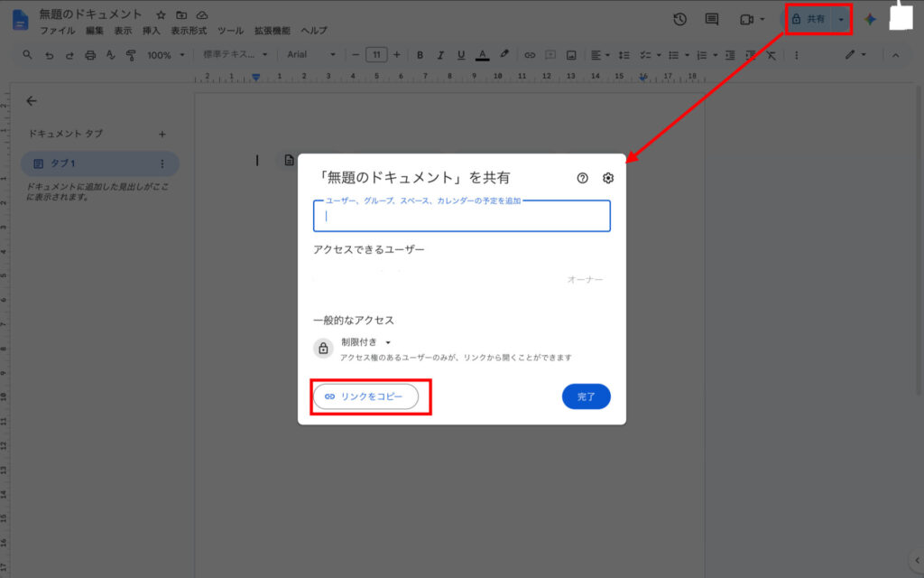Open version history clock icon
Screen dimensions: 924x578
pyautogui.click(x=680, y=19)
